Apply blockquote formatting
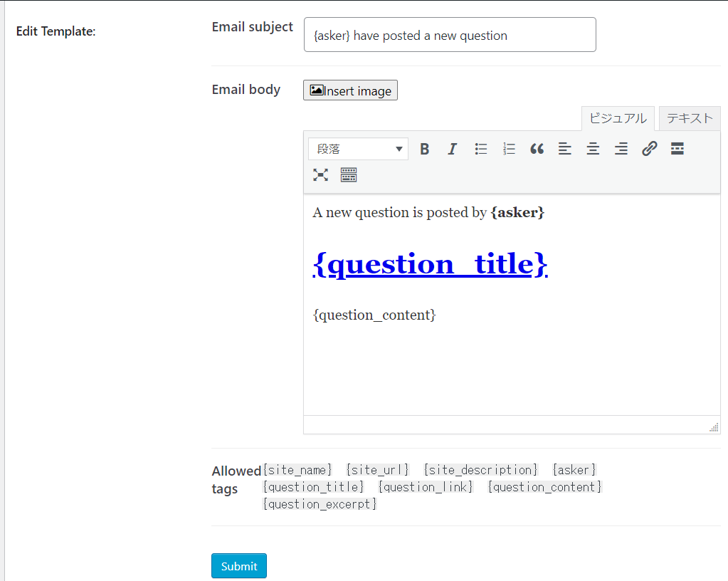 (537, 149)
